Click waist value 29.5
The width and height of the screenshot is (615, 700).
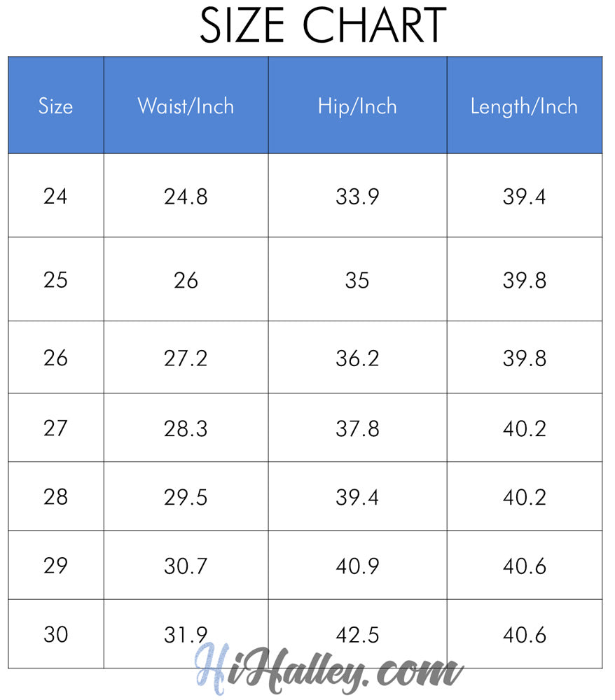pyautogui.click(x=186, y=497)
